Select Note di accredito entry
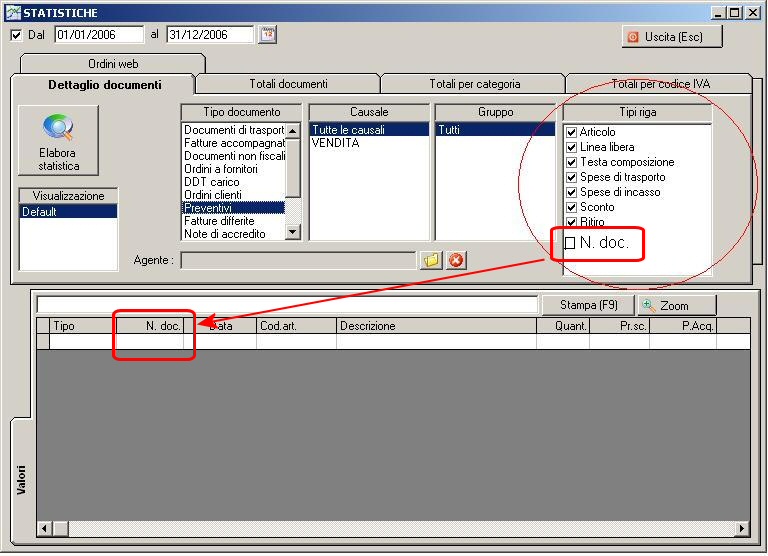Screen dimensions: 768x556 [234, 234]
